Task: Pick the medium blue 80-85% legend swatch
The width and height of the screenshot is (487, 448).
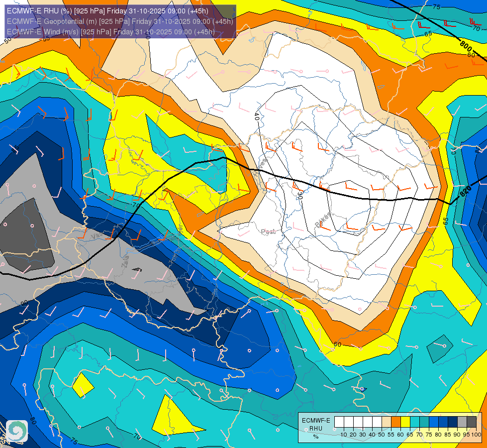Action: tap(443, 422)
